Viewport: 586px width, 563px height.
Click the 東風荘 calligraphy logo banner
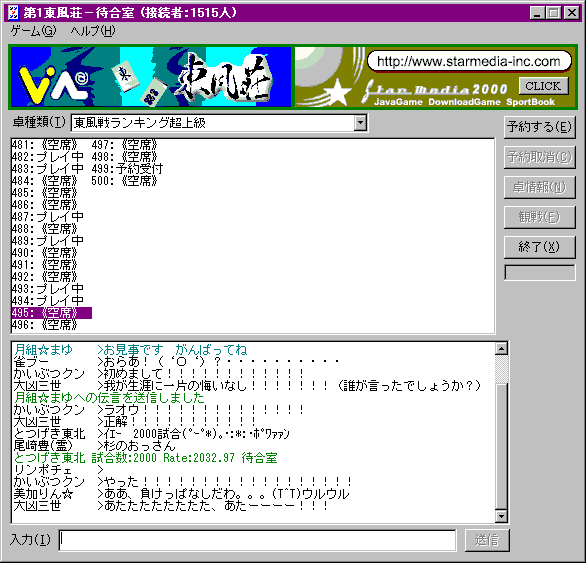tap(223, 77)
